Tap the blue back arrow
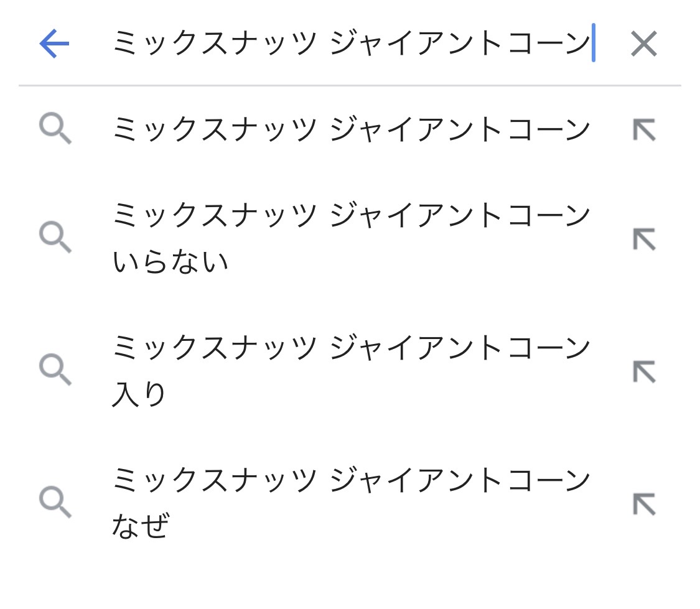 (54, 44)
